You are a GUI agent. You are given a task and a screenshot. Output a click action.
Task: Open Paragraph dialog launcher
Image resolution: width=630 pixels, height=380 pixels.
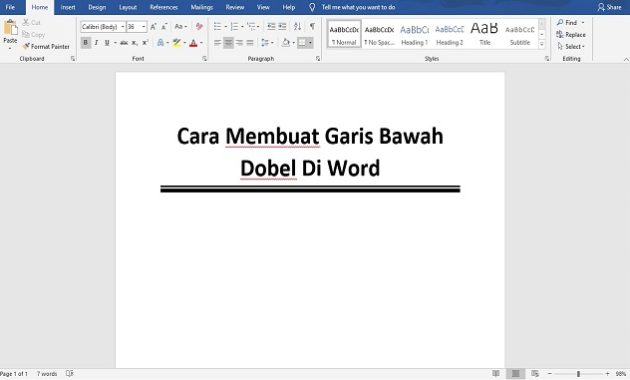pos(318,59)
